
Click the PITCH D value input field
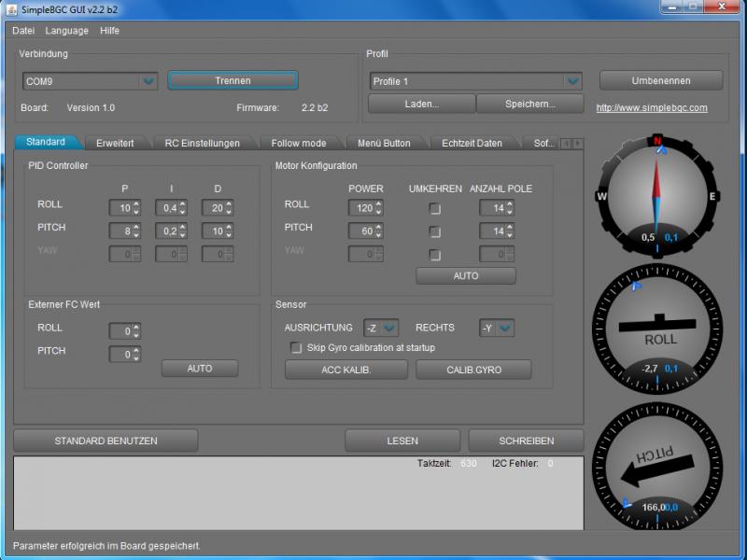pos(214,231)
